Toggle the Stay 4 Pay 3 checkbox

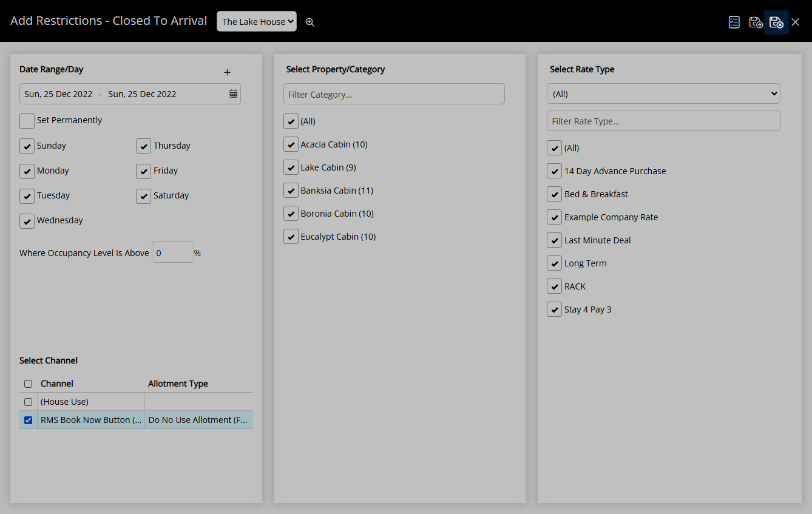(554, 309)
